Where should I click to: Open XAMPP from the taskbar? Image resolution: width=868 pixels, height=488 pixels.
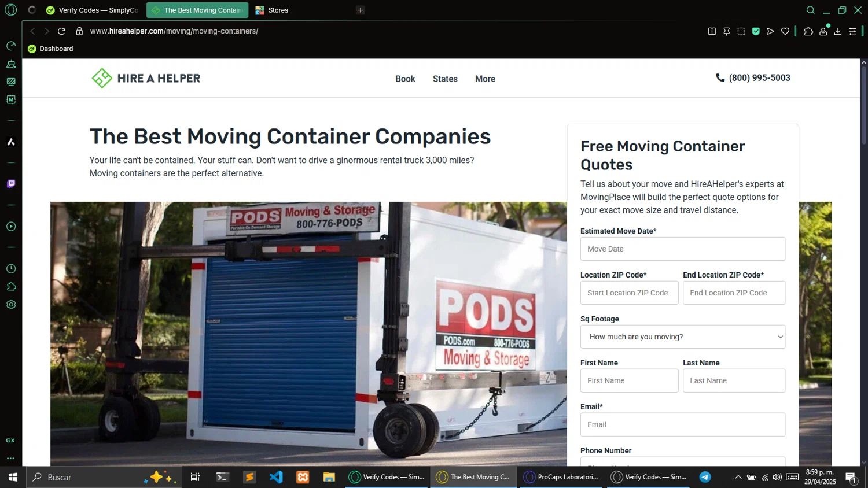(303, 477)
